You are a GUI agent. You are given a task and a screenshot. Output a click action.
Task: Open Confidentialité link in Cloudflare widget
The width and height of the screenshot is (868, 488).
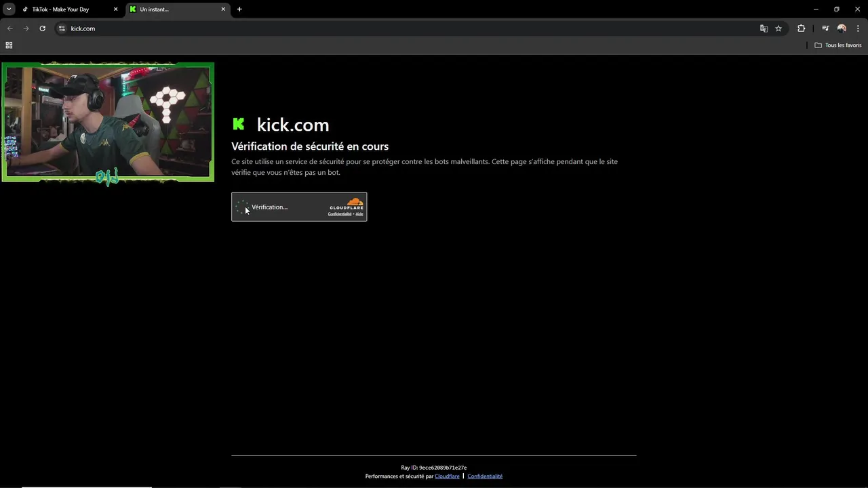[340, 214]
